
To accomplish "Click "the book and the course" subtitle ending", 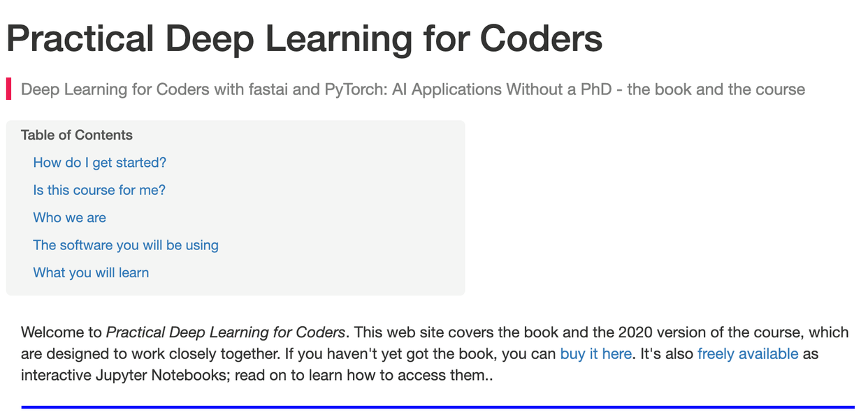I will (x=716, y=89).
